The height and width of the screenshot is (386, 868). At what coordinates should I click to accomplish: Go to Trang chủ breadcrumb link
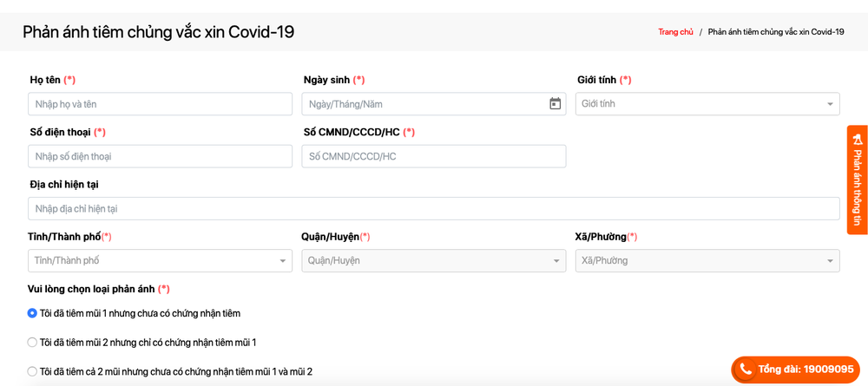pyautogui.click(x=675, y=32)
